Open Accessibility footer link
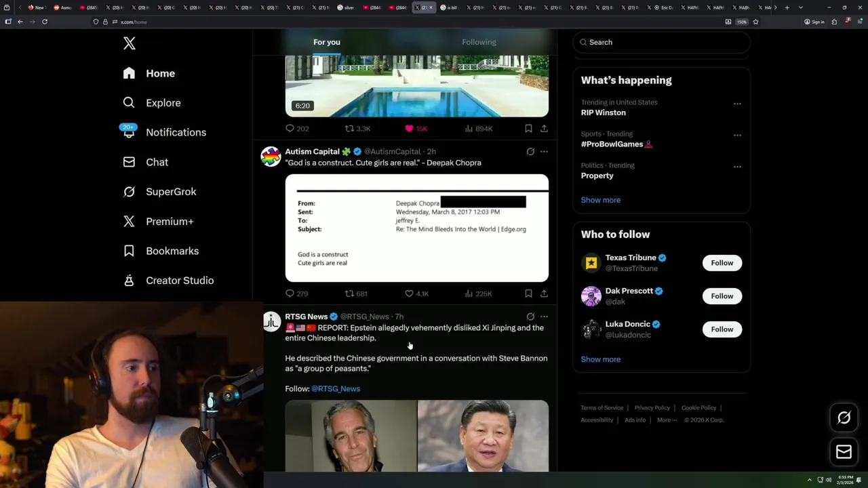Viewport: 868px width, 488px height. 597,420
